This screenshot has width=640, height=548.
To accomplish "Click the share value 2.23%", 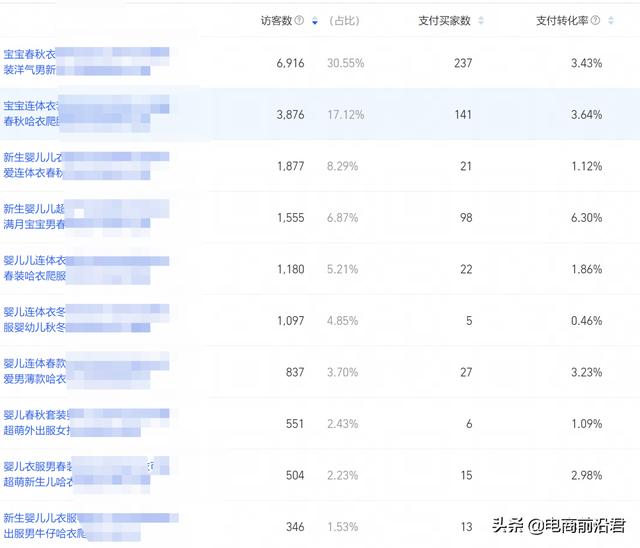I will coord(342,475).
